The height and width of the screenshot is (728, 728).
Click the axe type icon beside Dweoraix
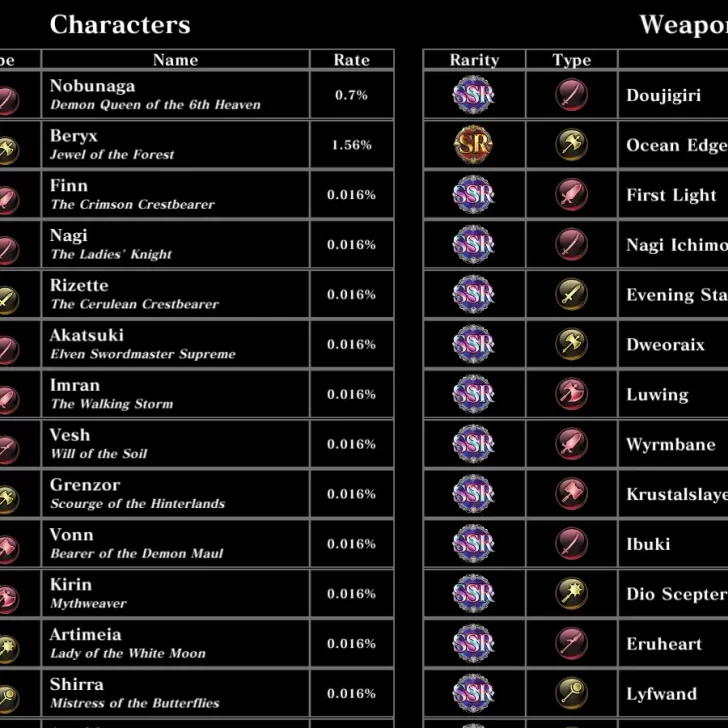572,345
